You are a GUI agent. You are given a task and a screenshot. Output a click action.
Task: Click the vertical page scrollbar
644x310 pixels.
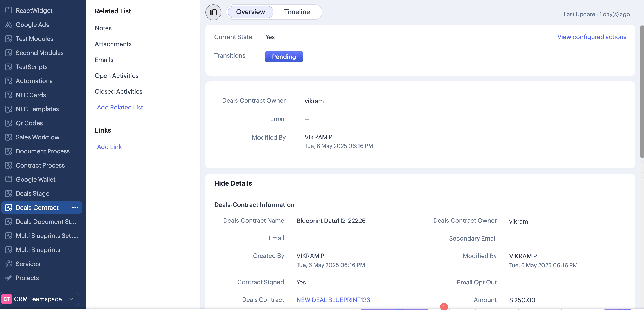[642, 91]
